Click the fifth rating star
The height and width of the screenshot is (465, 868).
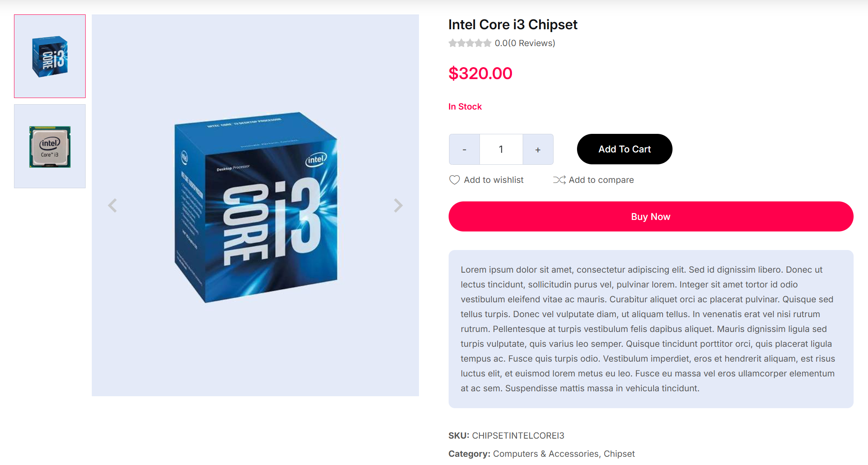coord(487,43)
